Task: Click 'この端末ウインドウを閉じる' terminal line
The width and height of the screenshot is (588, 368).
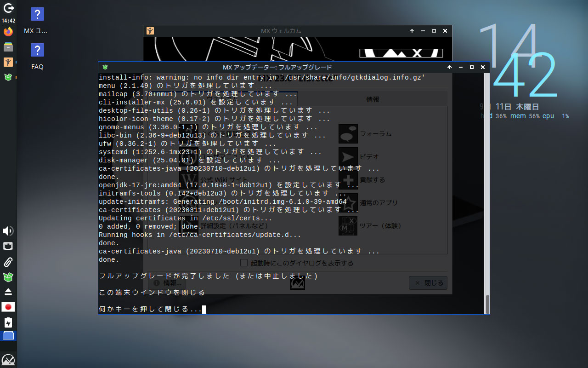Action: 152,293
